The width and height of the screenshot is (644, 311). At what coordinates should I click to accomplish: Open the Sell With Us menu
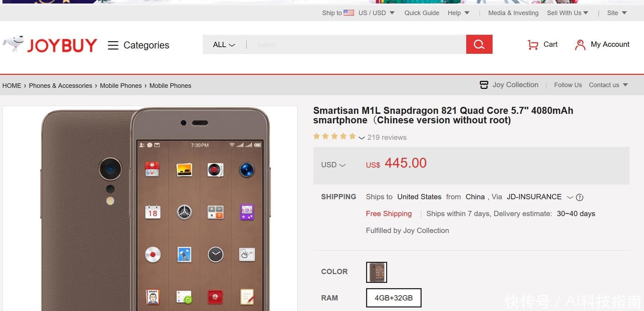click(x=567, y=13)
